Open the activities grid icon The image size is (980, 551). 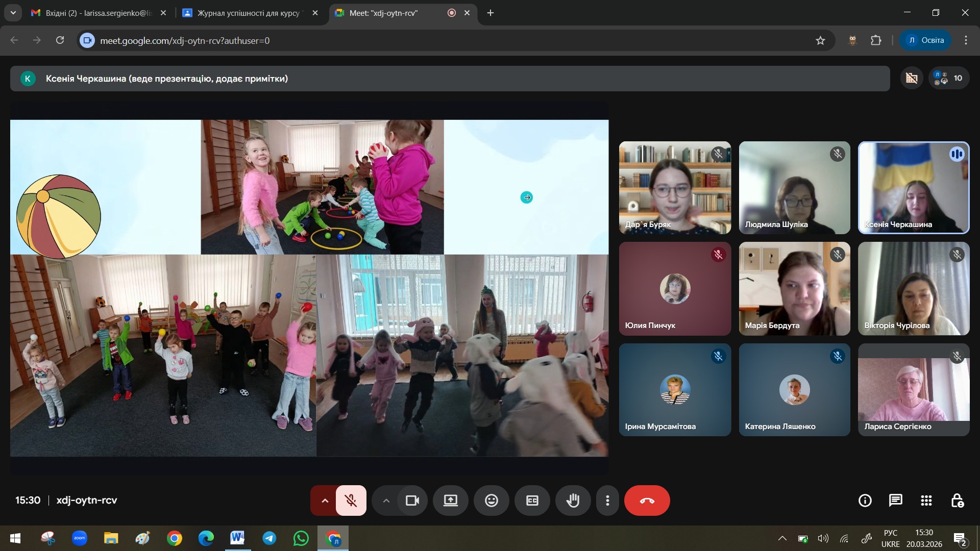pyautogui.click(x=926, y=500)
